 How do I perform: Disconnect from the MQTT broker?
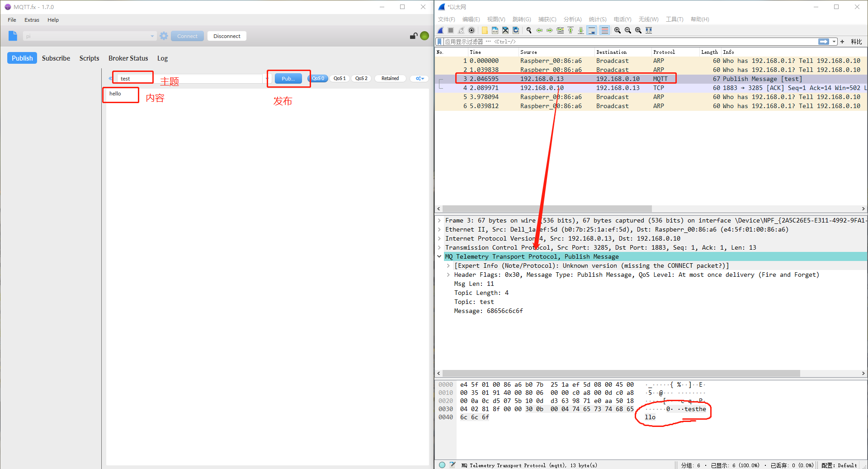coord(227,36)
